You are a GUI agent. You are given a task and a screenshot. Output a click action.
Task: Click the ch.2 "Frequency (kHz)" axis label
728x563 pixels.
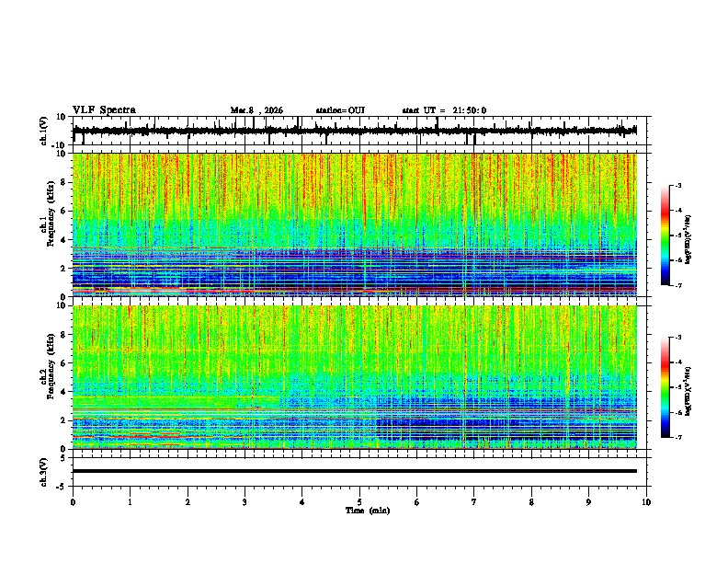tap(51, 366)
